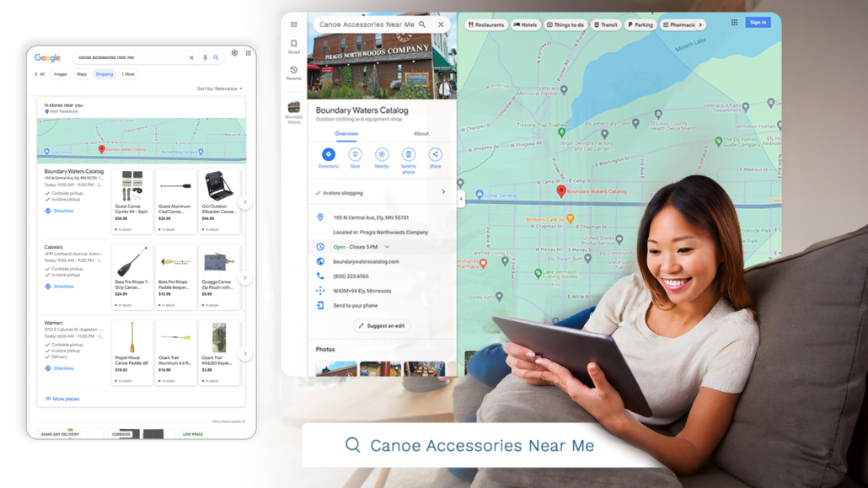Open the Google apps grid in Maps
This screenshot has width=868, height=488.
(734, 23)
